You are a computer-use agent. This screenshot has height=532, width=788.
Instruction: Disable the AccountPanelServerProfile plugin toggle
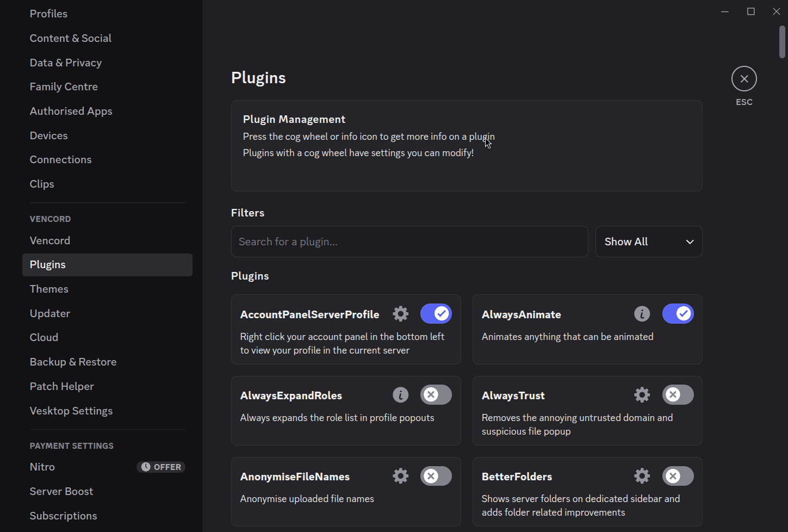tap(436, 314)
